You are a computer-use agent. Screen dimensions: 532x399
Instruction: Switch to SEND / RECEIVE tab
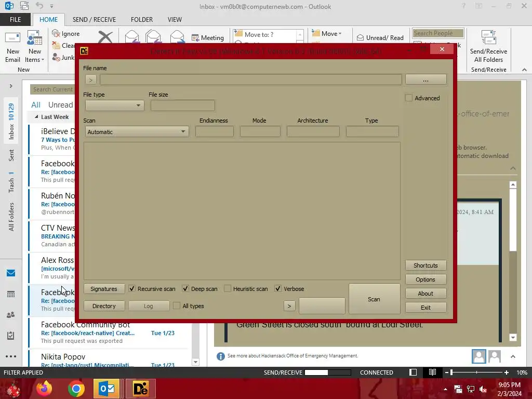click(x=95, y=20)
